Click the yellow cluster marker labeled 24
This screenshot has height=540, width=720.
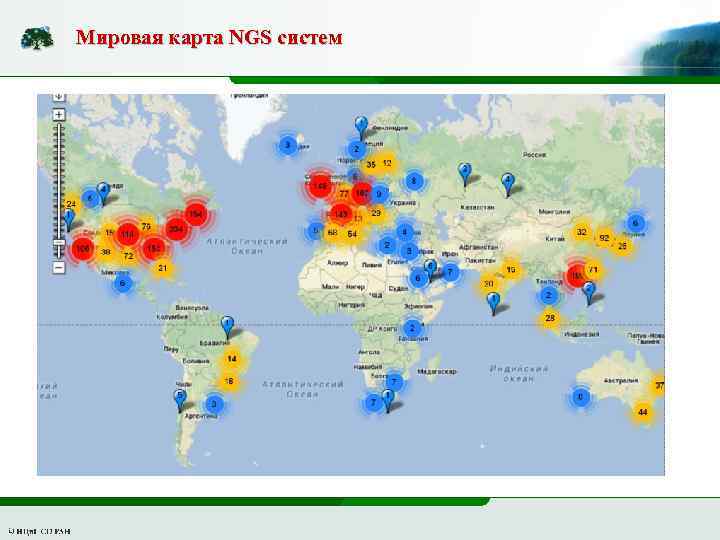(x=71, y=204)
